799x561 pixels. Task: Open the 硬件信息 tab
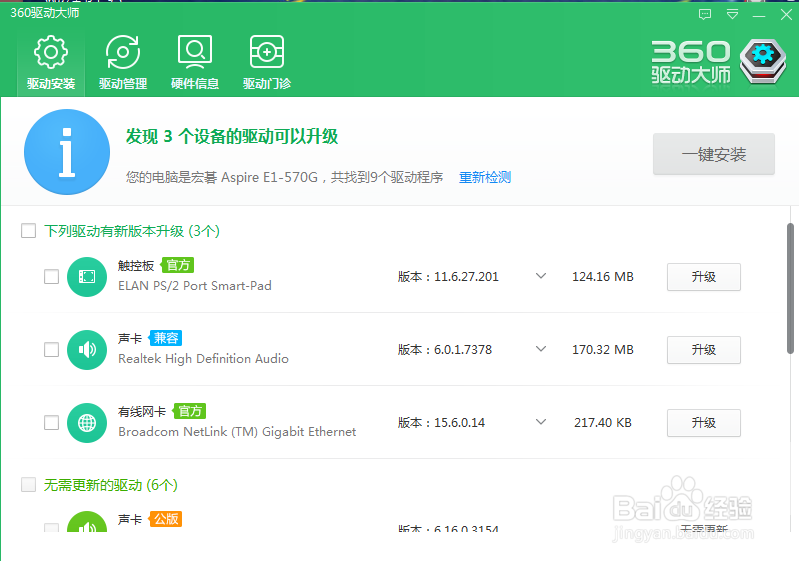(195, 63)
